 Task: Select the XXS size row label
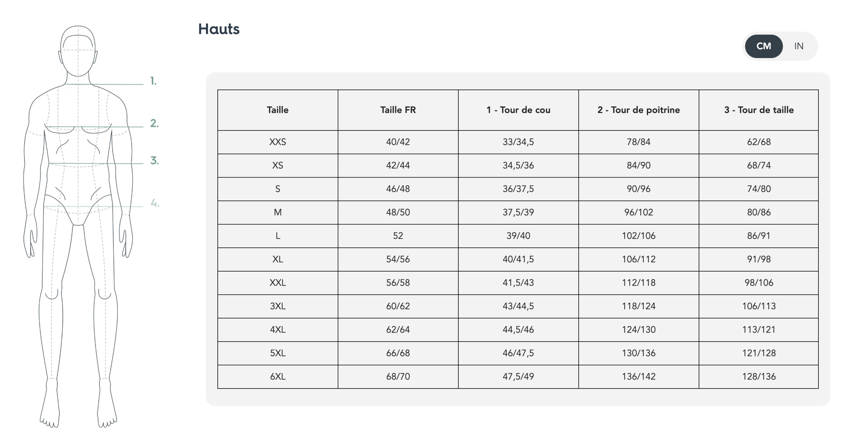pos(277,142)
